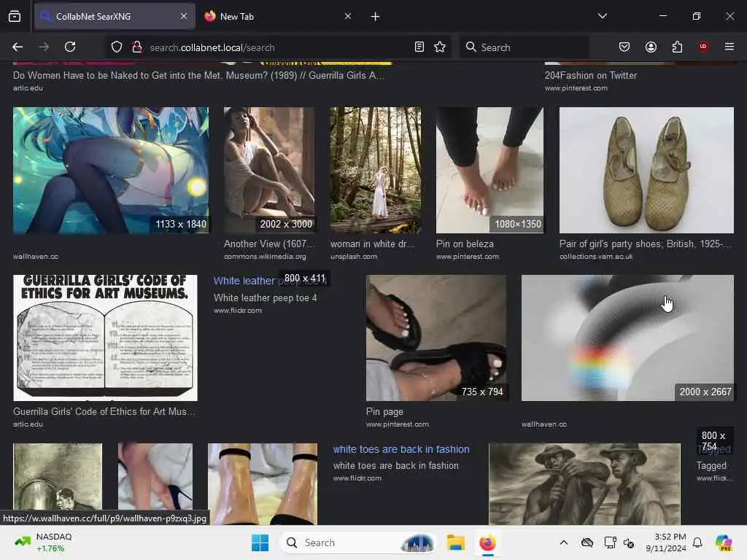
Task: Switch to the CollabNet SearXNG tab
Action: click(115, 16)
